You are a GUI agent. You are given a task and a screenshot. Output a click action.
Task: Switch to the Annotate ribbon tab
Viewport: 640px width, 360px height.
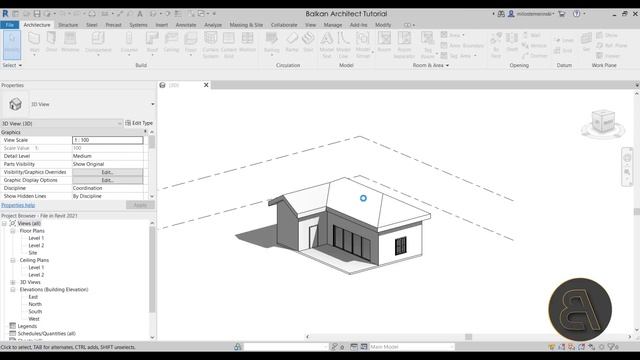(186, 25)
